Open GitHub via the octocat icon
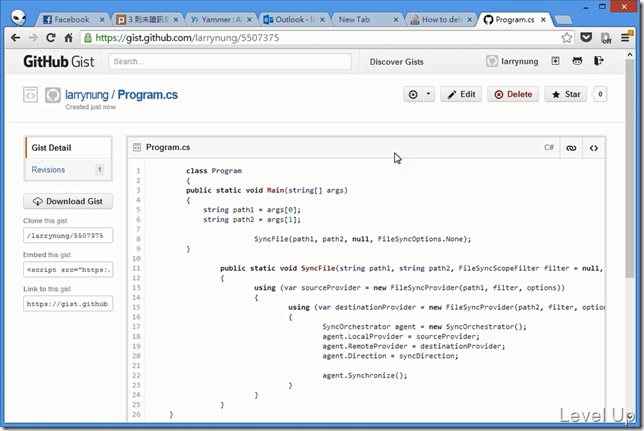Image resolution: width=644 pixels, height=431 pixels. 577,61
